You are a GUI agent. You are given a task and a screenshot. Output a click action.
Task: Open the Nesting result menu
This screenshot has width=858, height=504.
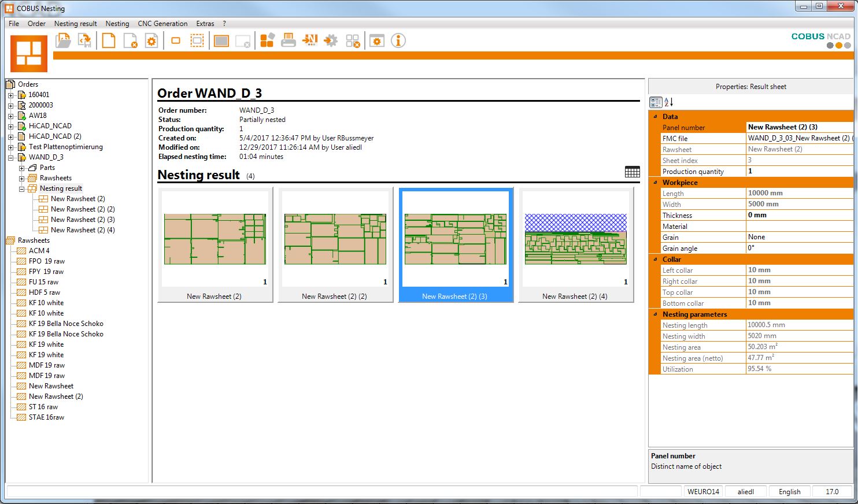coord(75,24)
